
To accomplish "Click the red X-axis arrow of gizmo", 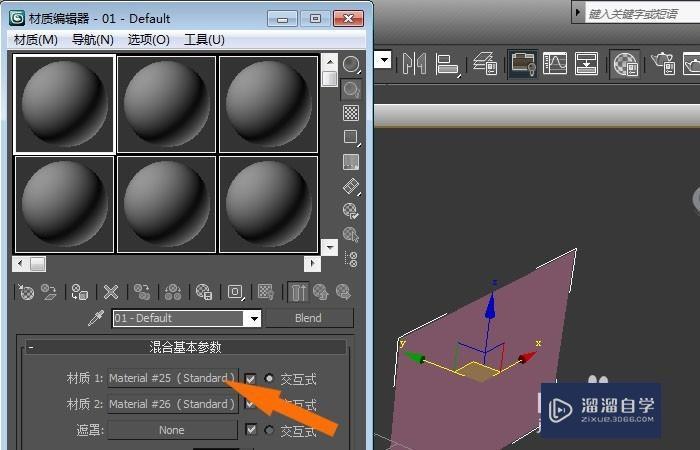I will click(x=527, y=358).
